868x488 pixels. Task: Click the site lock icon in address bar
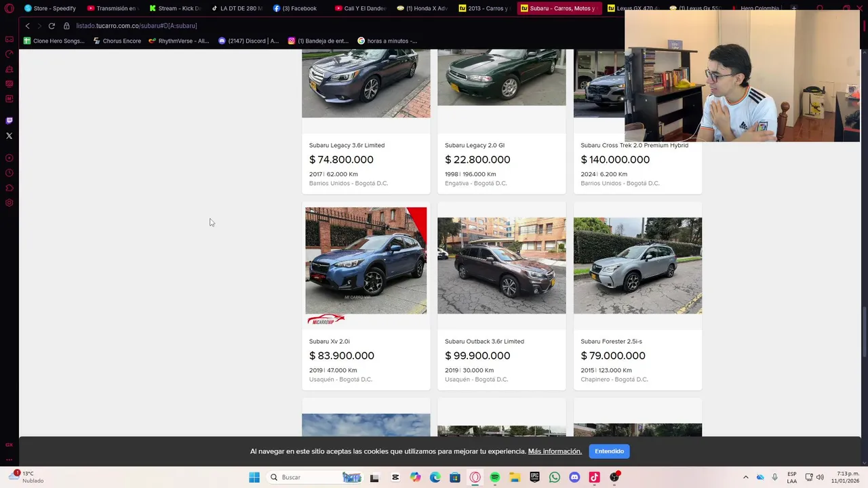coord(66,26)
